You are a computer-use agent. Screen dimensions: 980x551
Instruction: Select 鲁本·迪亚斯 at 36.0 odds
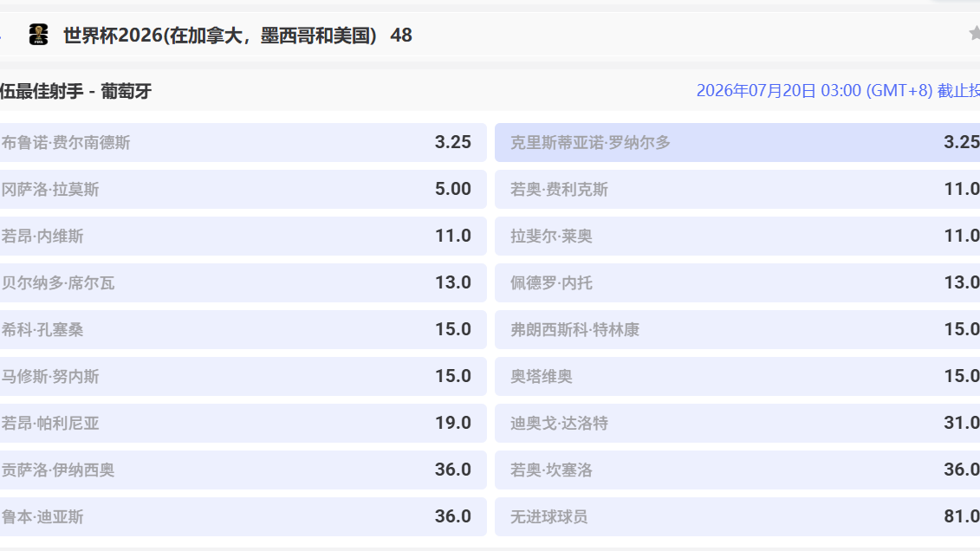(x=243, y=516)
